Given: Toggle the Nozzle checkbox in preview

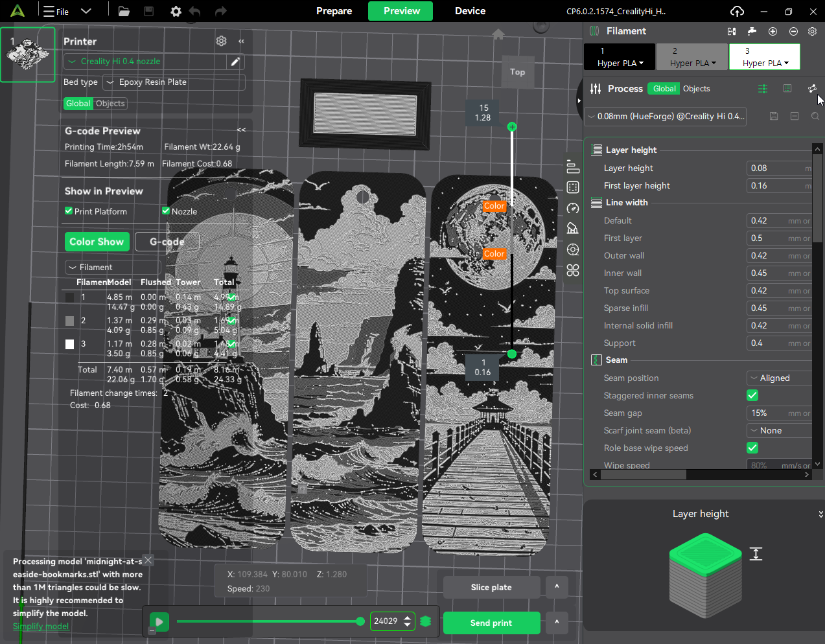Looking at the screenshot, I should coord(166,211).
